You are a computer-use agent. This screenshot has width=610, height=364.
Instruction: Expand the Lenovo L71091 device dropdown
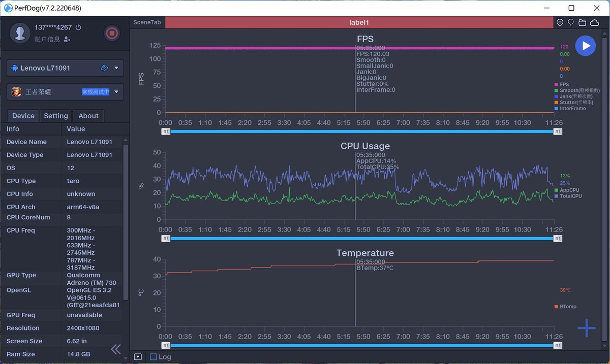[116, 68]
